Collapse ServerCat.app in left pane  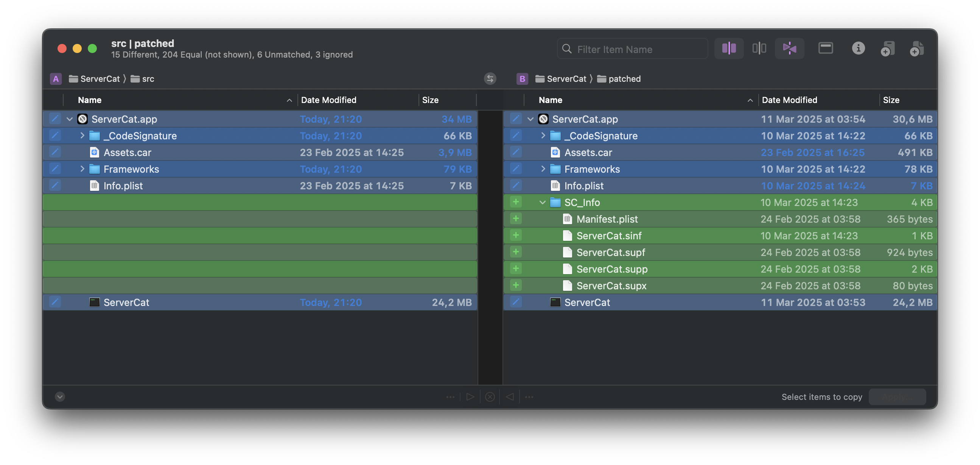tap(70, 119)
